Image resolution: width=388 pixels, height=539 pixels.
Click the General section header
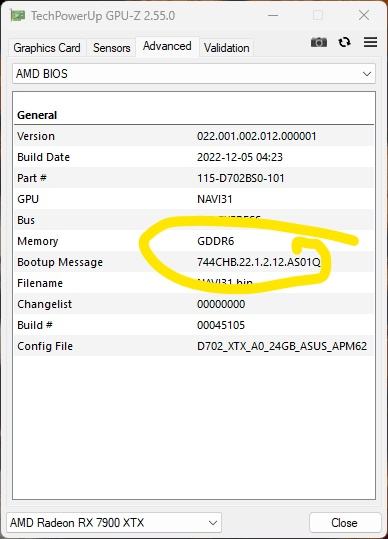tap(37, 115)
